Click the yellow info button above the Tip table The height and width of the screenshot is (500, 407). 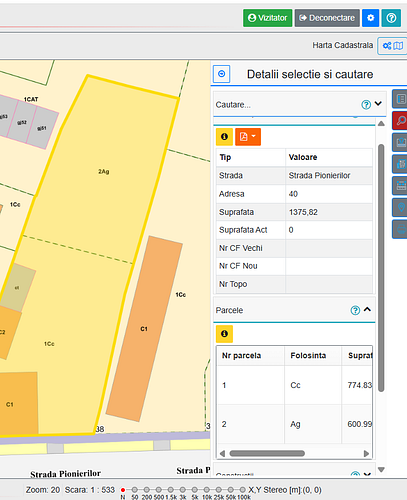pyautogui.click(x=224, y=137)
